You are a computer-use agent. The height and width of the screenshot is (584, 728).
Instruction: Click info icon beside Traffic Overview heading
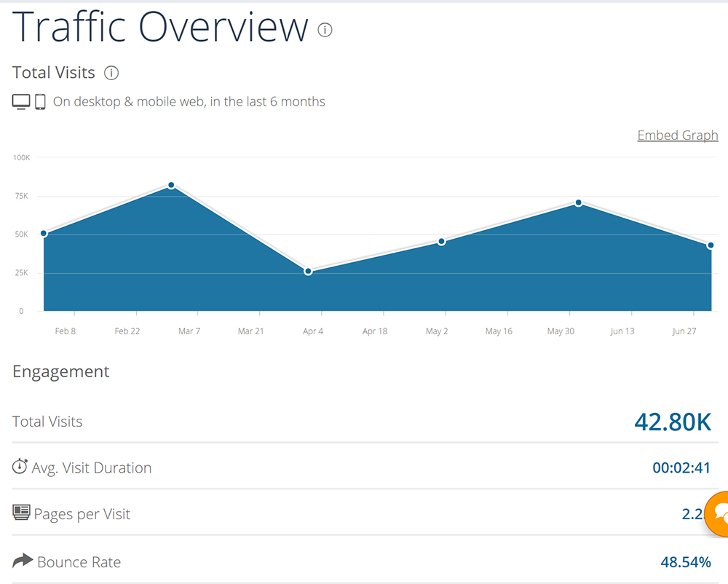[x=325, y=30]
